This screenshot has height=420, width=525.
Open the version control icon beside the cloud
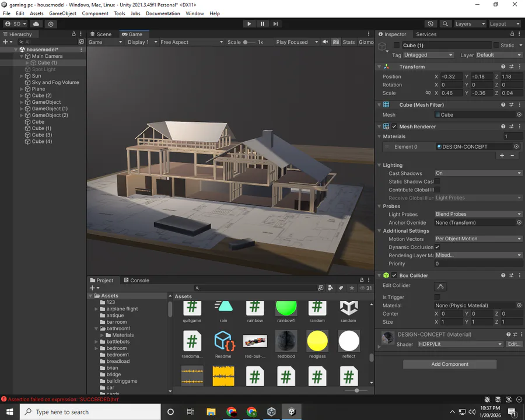click(x=51, y=24)
